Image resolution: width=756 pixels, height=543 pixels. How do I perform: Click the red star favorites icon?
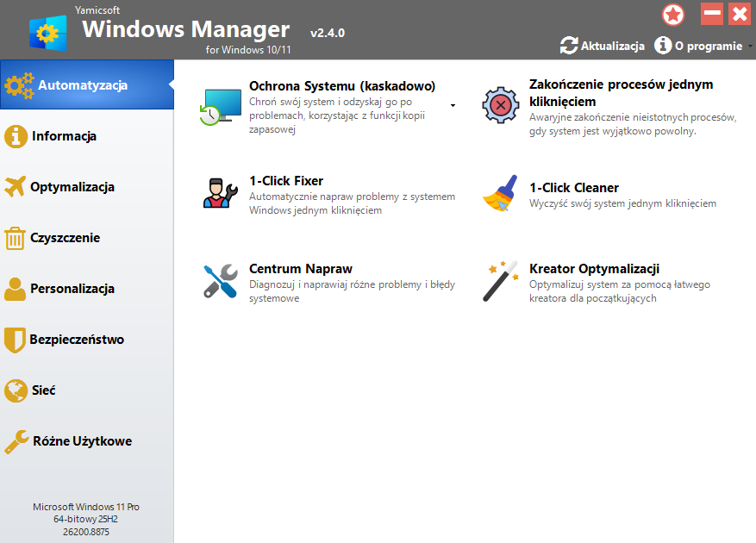673,15
